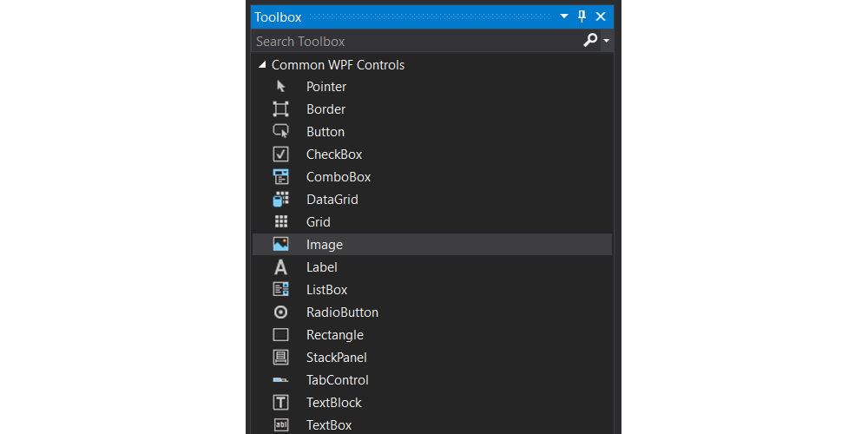Select the "ListBox" text label
868x434 pixels.
[x=326, y=290]
